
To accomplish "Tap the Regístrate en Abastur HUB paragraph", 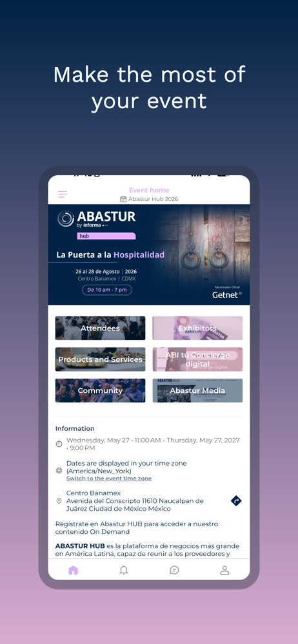I will [x=137, y=528].
